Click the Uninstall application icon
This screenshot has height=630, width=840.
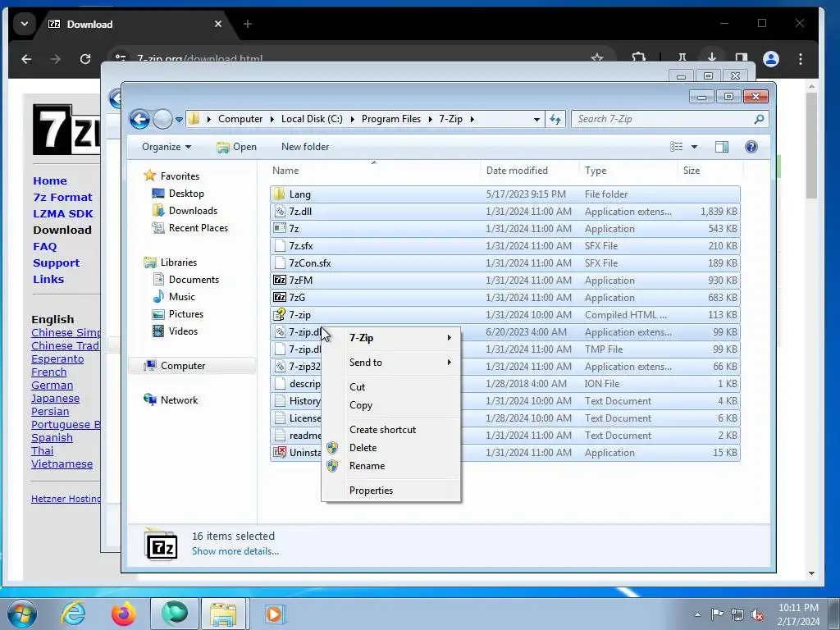pyautogui.click(x=279, y=452)
